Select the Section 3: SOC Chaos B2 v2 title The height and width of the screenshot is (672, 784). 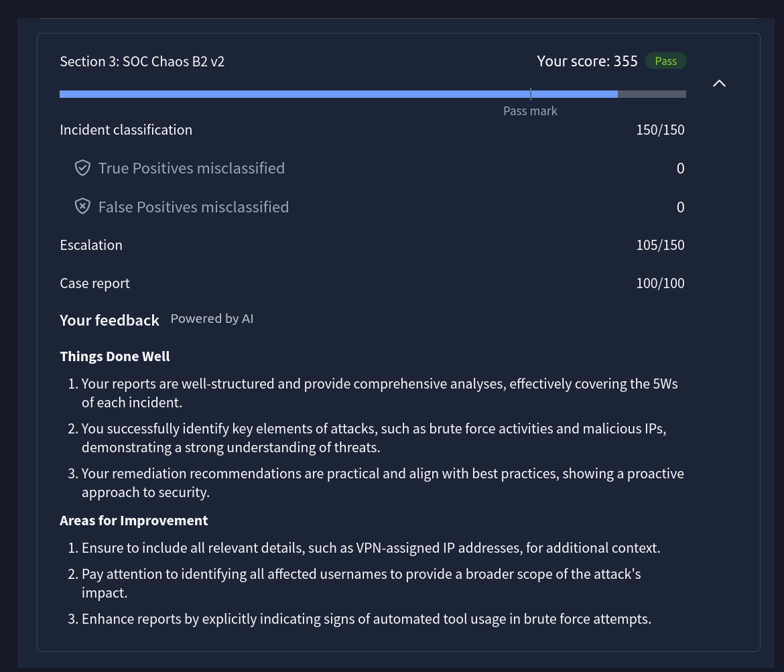click(x=142, y=62)
